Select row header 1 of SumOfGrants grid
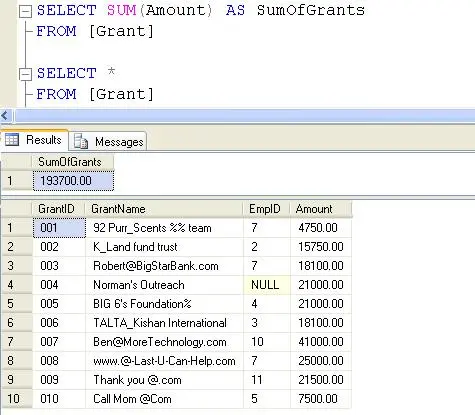 (x=17, y=181)
